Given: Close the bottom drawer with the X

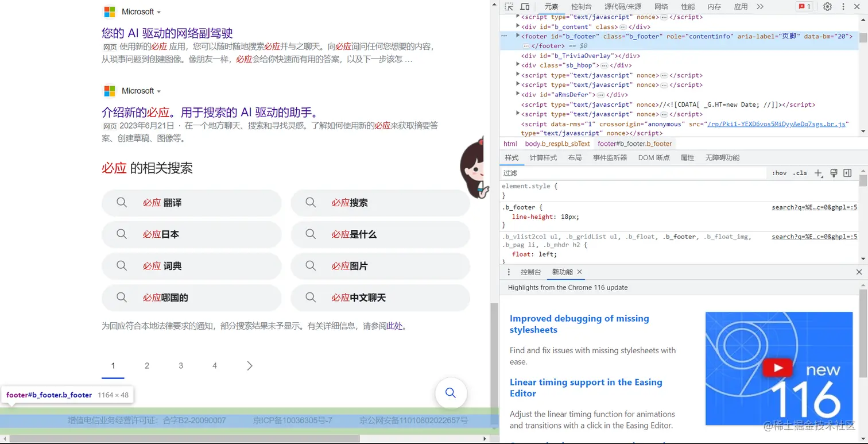Looking at the screenshot, I should click(859, 272).
